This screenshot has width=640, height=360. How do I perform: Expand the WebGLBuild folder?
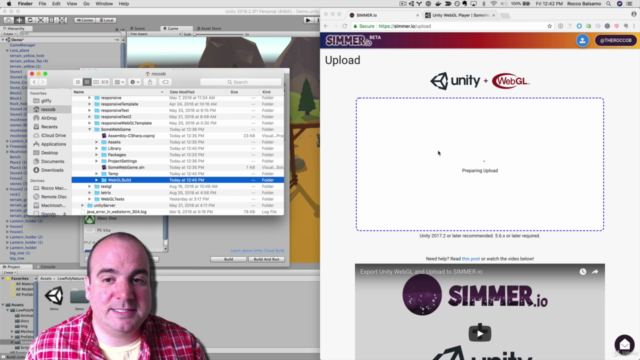click(96, 180)
